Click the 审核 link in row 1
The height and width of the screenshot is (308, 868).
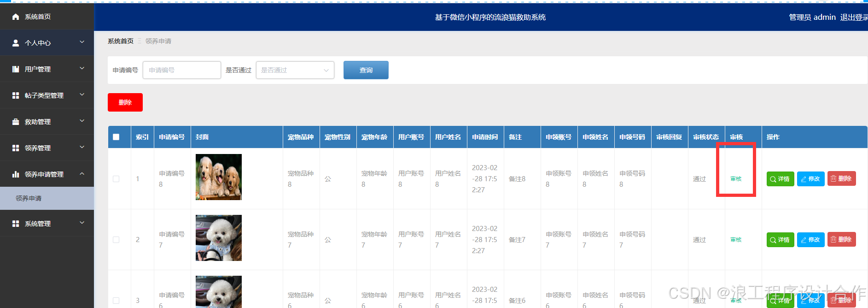pos(736,179)
